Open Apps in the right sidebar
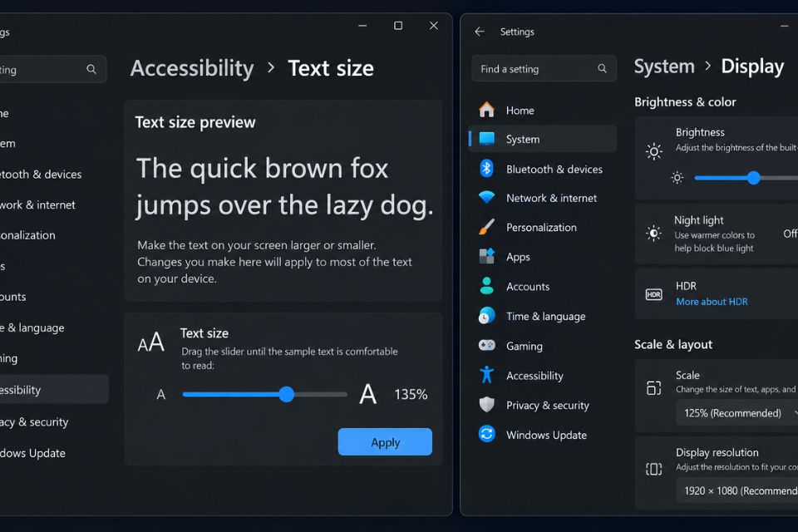The height and width of the screenshot is (532, 798). 543,257
